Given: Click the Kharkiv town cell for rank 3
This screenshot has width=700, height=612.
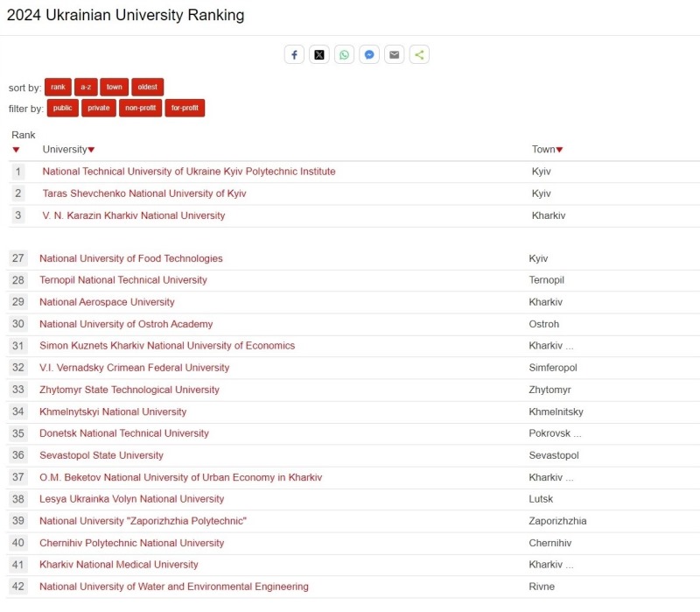Looking at the screenshot, I should coord(549,215).
